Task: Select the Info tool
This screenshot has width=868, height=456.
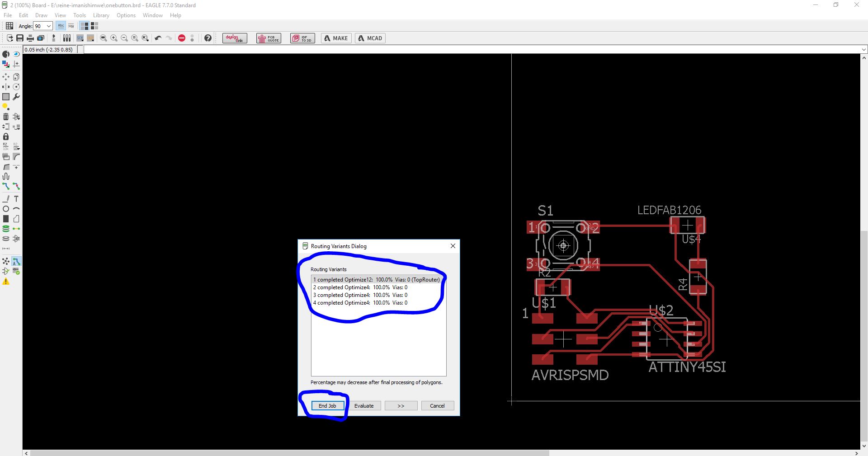Action: click(6, 54)
